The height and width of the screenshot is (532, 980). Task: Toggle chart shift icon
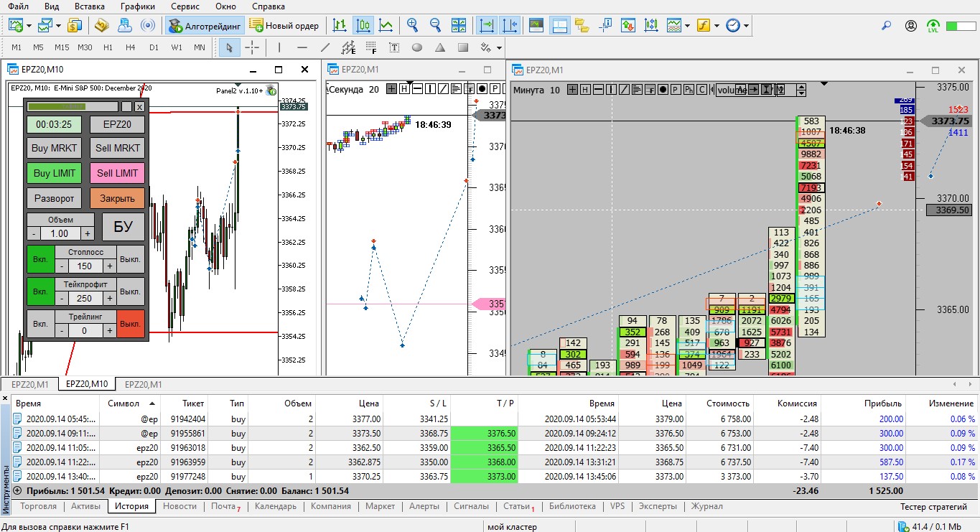[x=510, y=26]
